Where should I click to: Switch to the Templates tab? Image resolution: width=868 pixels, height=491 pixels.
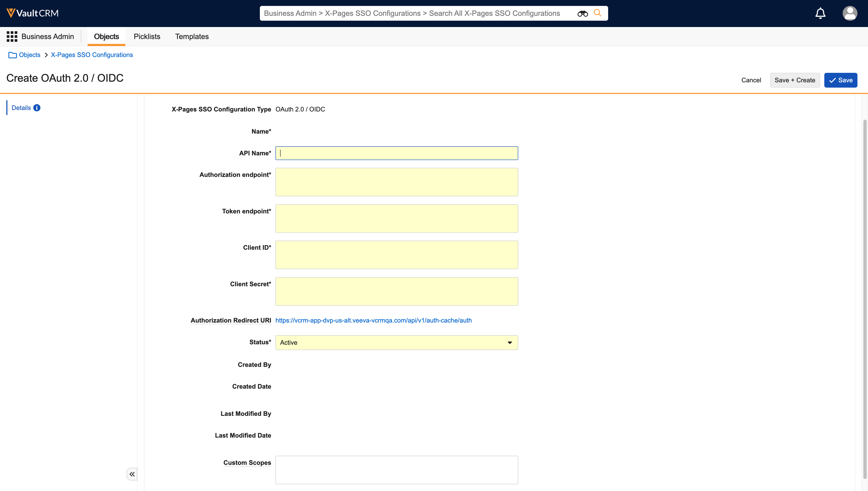(x=191, y=37)
